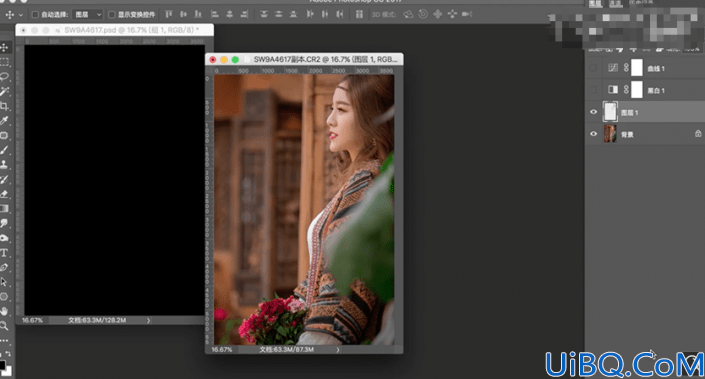The image size is (705, 379).
Task: Select the Gradient tool
Action: (x=4, y=209)
